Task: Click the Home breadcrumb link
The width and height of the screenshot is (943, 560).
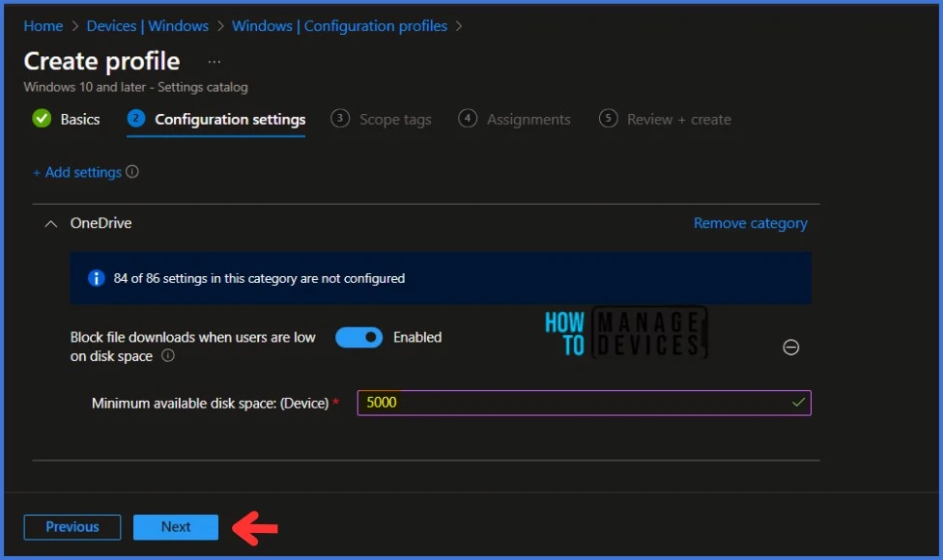Action: (43, 26)
